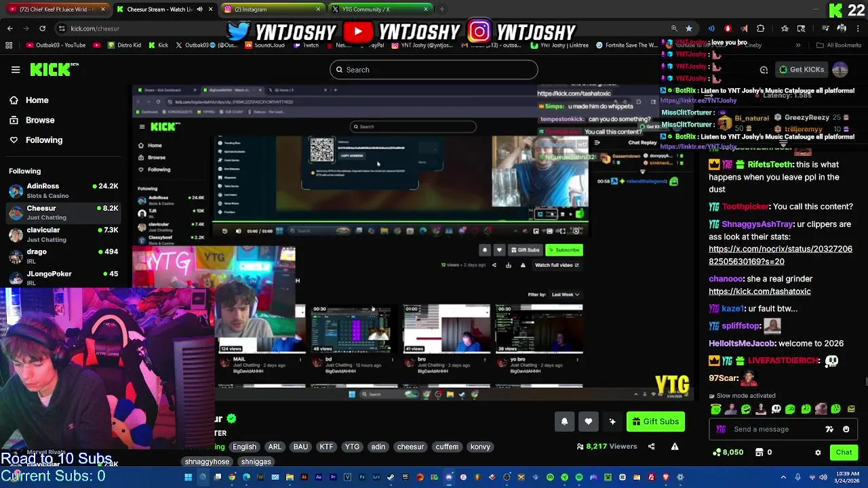Viewport: 868px width, 488px height.
Task: Bookmark this page with star icon
Action: tap(689, 28)
